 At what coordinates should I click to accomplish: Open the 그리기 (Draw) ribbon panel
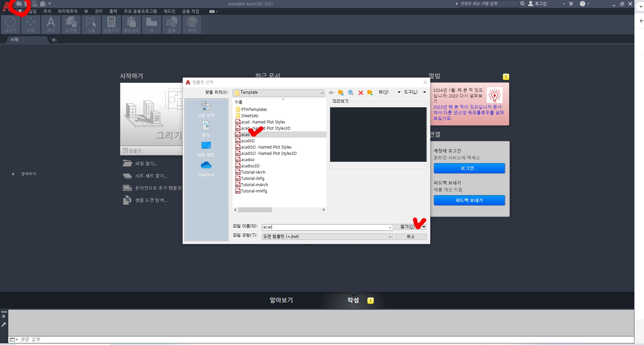point(11,24)
